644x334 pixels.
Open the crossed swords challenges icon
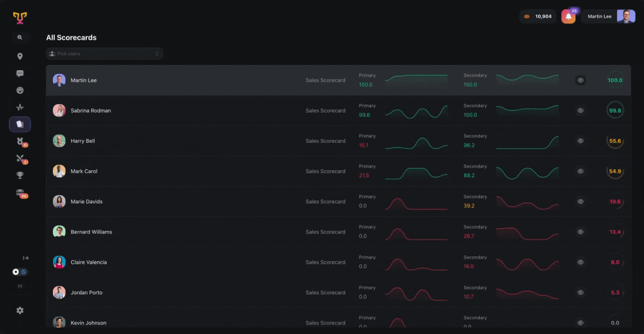pos(20,158)
